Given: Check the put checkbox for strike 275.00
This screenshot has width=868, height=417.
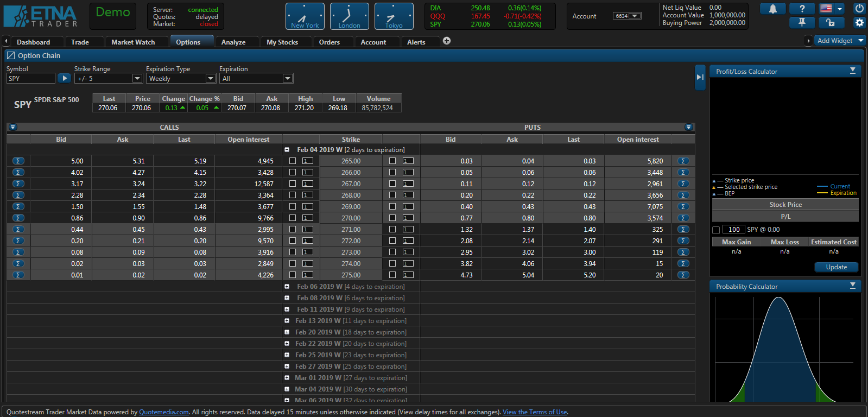Looking at the screenshot, I should click(x=392, y=275).
